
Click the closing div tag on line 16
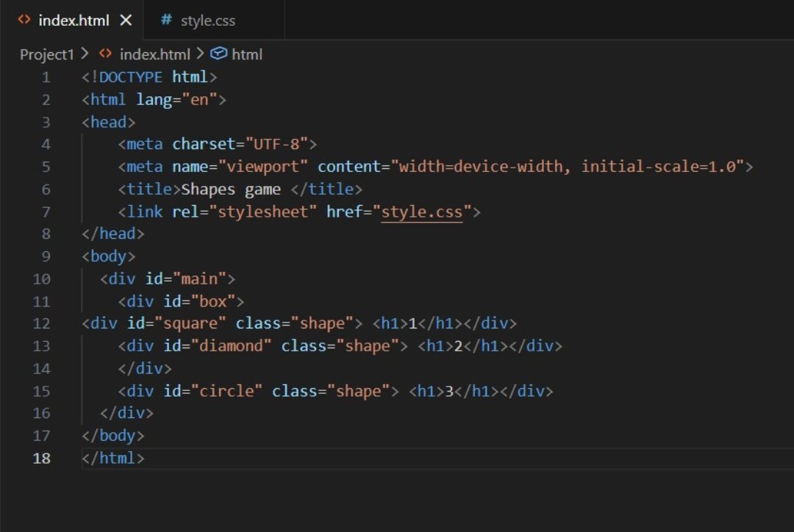pos(126,413)
